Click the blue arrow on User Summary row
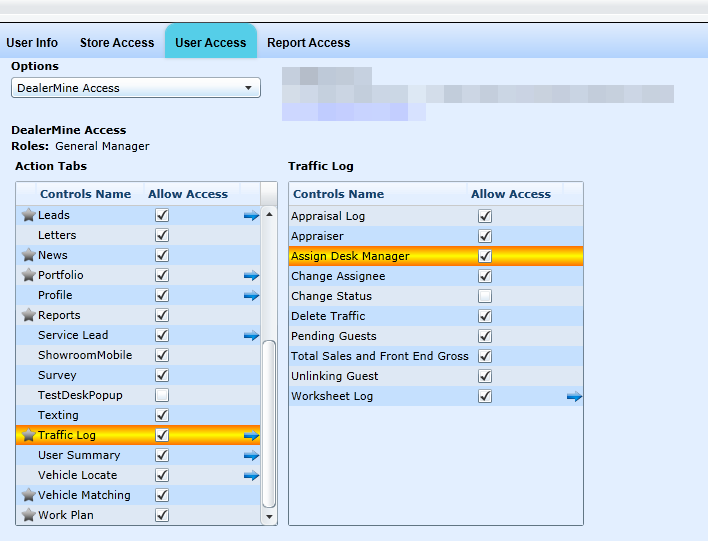708x541 pixels. [x=251, y=456]
